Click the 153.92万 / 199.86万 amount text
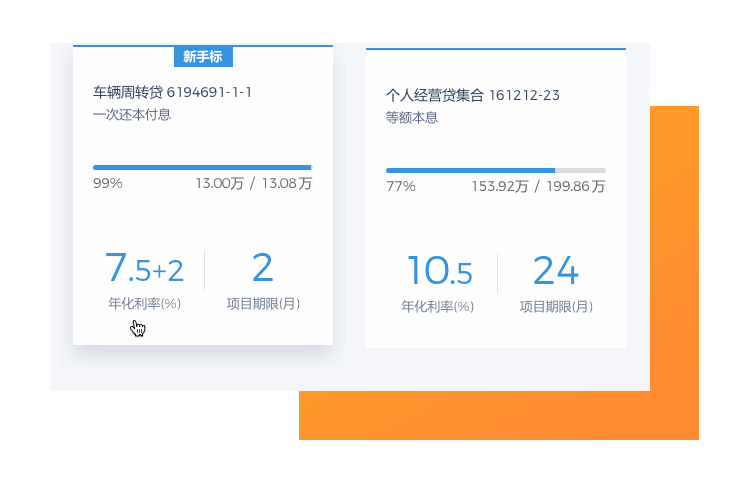 538,186
